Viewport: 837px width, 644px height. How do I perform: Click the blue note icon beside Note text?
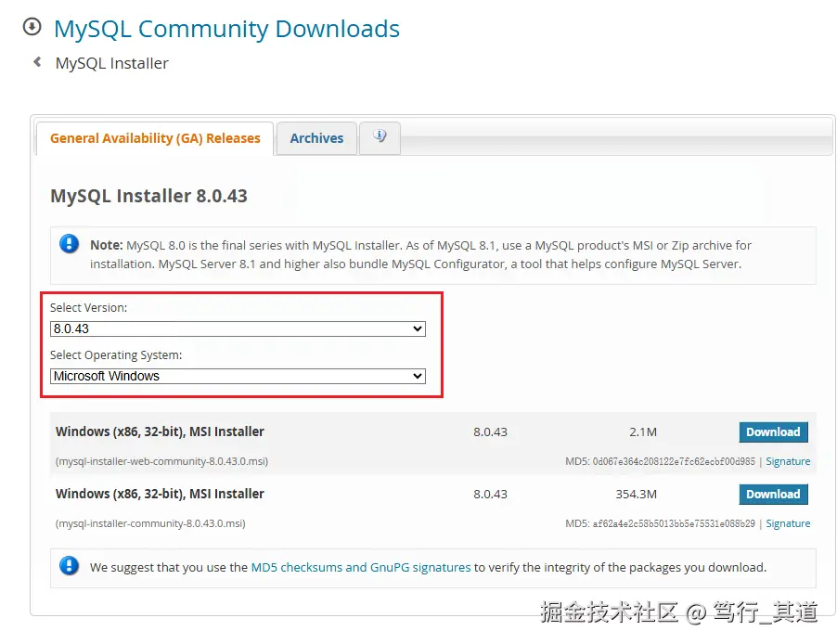coord(69,244)
